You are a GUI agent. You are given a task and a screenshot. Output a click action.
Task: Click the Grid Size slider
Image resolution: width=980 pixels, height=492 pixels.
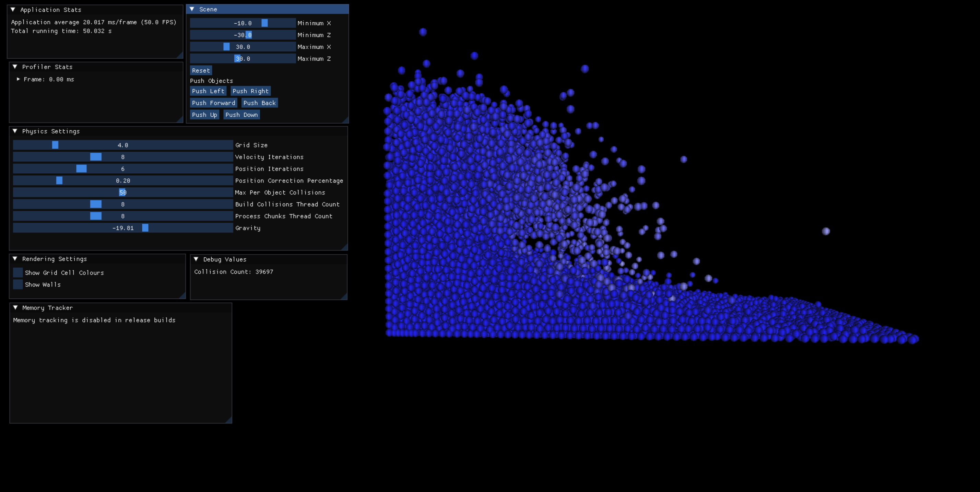pos(123,145)
